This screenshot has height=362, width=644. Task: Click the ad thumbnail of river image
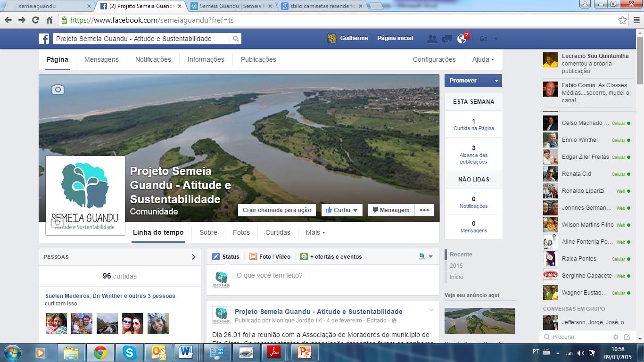click(x=480, y=321)
